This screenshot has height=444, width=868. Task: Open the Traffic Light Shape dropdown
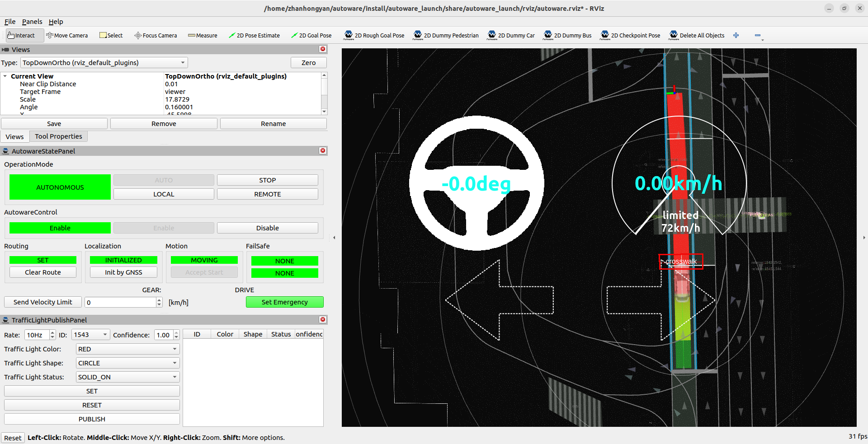pos(127,363)
